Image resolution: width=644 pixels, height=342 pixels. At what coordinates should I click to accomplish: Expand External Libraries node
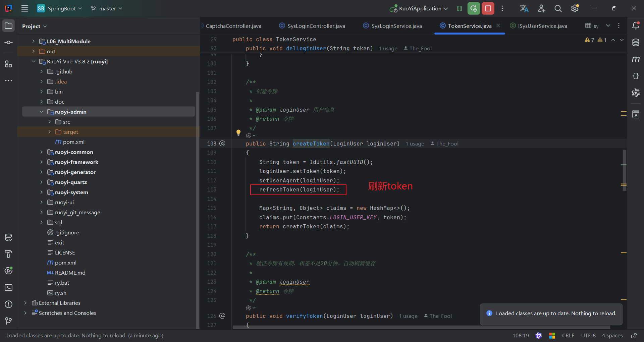click(25, 303)
